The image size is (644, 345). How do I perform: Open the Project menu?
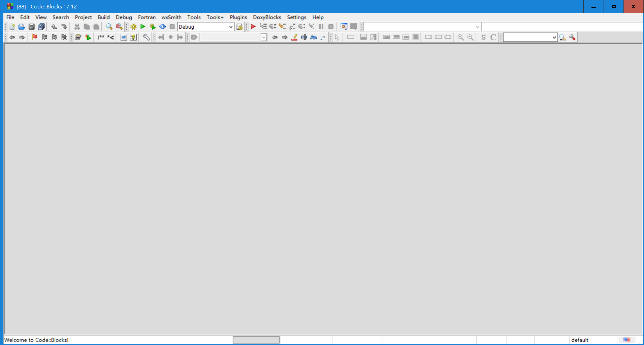83,17
